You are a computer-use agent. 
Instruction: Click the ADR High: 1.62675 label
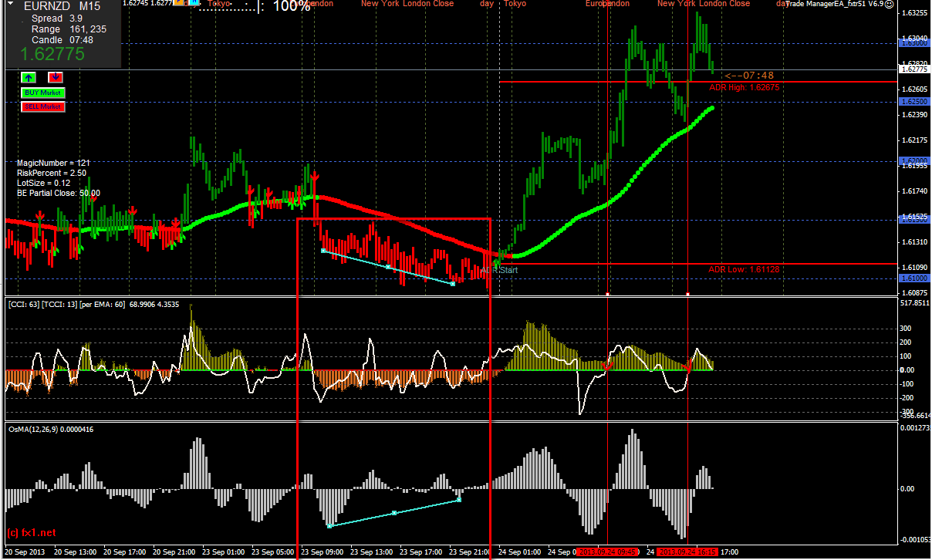[x=744, y=88]
